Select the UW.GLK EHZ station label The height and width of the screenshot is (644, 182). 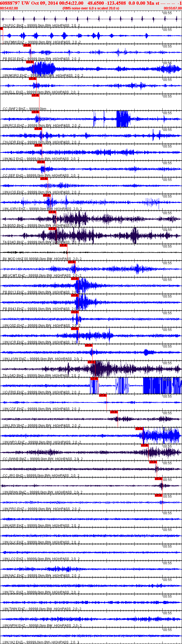[41, 542]
